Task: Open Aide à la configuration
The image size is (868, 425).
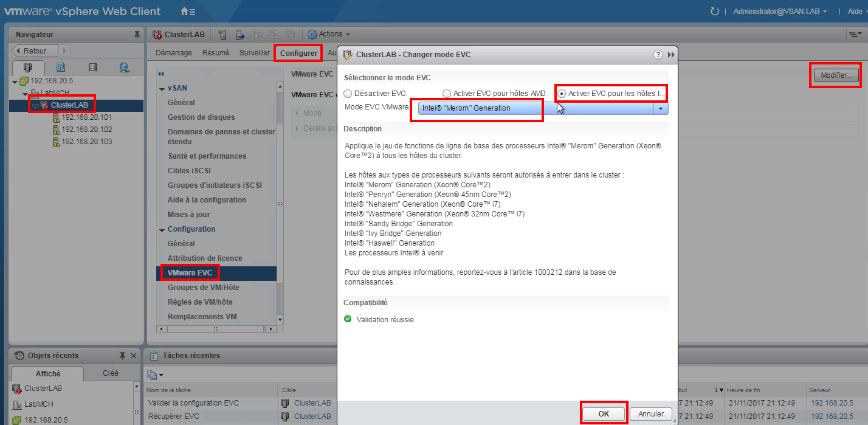Action: click(x=207, y=200)
